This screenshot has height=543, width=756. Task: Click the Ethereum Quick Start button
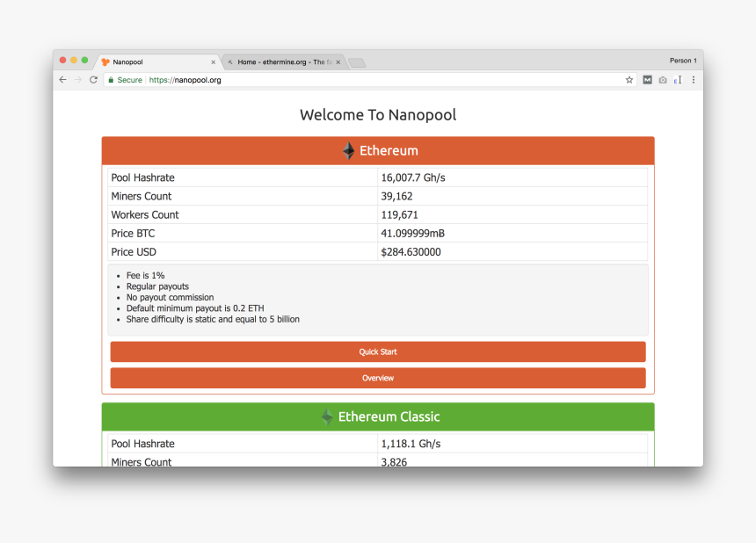click(378, 352)
